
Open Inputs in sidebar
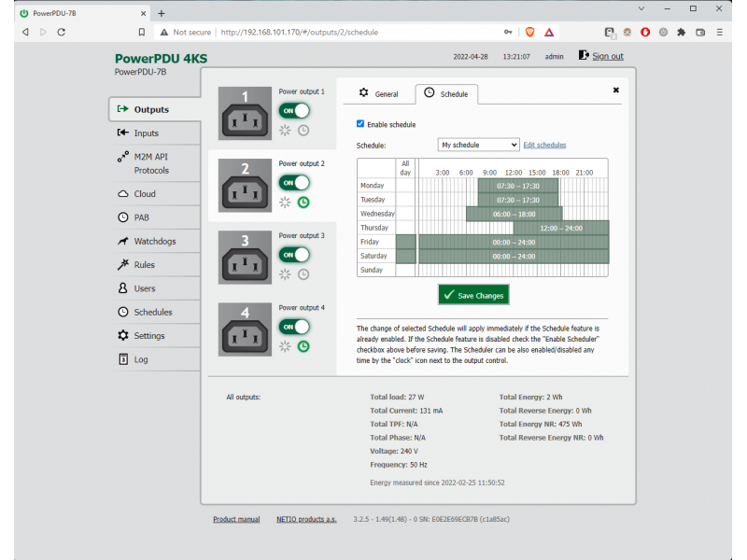pos(155,133)
